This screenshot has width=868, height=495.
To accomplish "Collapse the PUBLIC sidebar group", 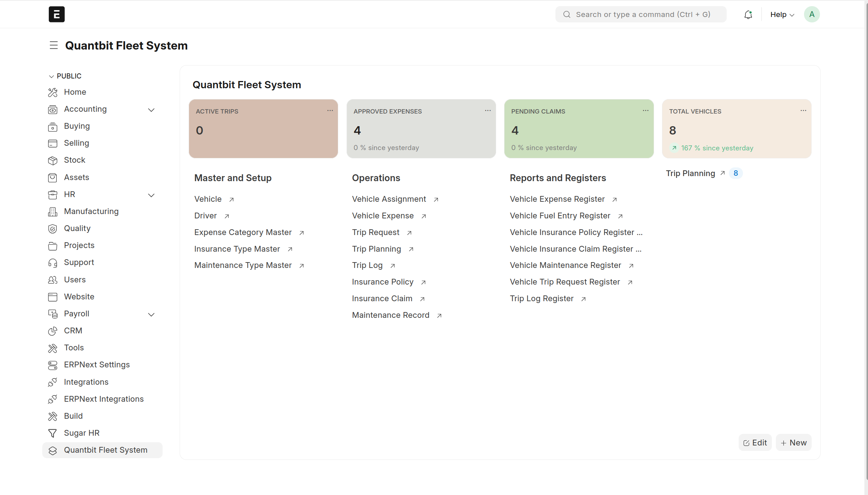I will pos(51,76).
